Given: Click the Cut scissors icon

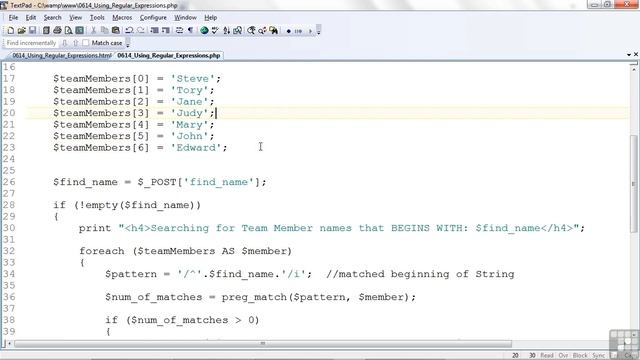Looking at the screenshot, I should coord(93,31).
